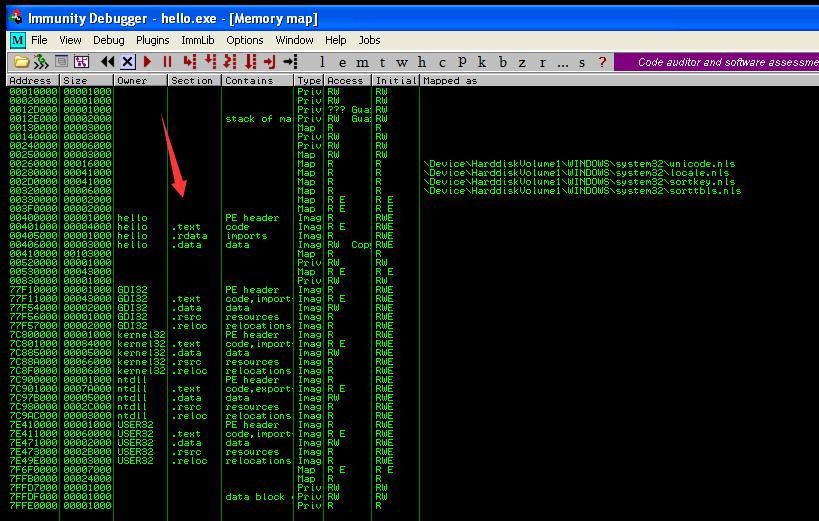This screenshot has height=521, width=819.
Task: Open the Plugins menu
Action: [153, 40]
